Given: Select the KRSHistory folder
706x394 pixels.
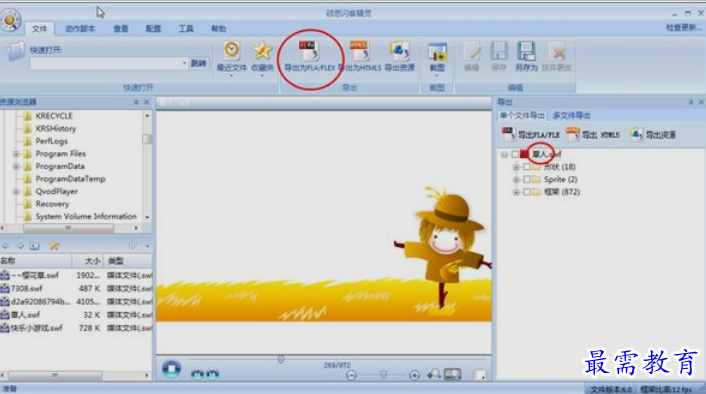Looking at the screenshot, I should pyautogui.click(x=56, y=128).
